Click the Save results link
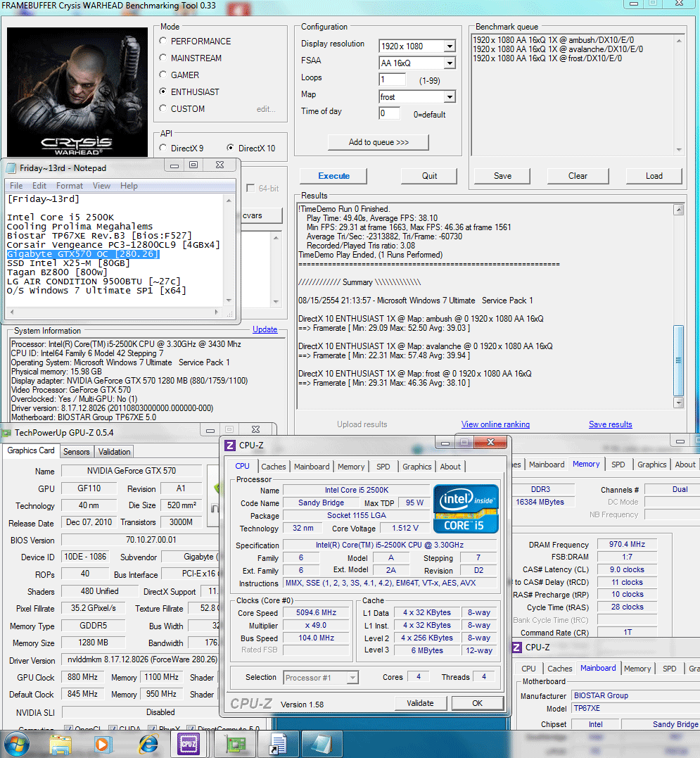The height and width of the screenshot is (758, 700). coord(610,424)
